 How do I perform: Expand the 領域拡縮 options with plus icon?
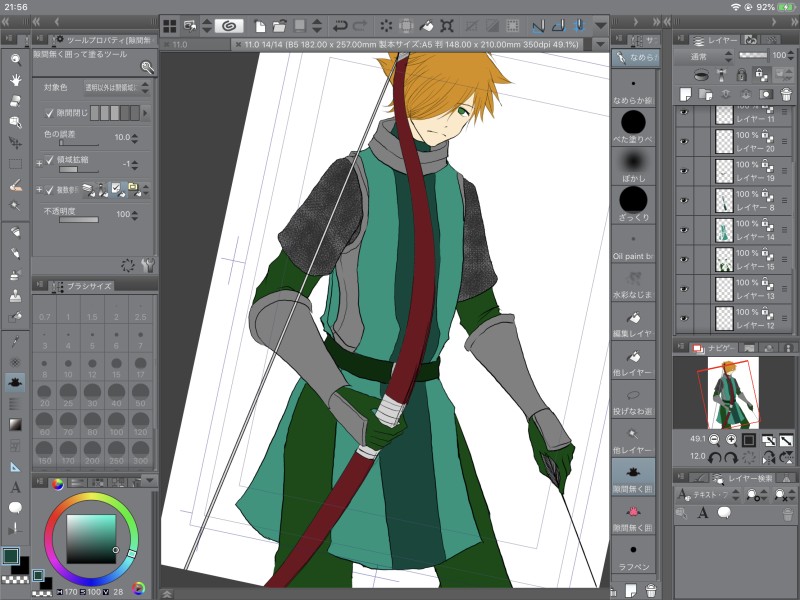pyautogui.click(x=39, y=161)
